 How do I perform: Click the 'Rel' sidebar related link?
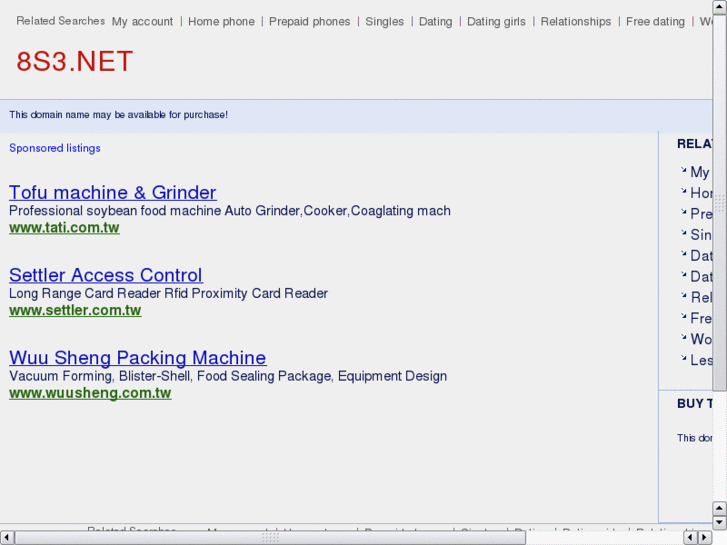701,297
